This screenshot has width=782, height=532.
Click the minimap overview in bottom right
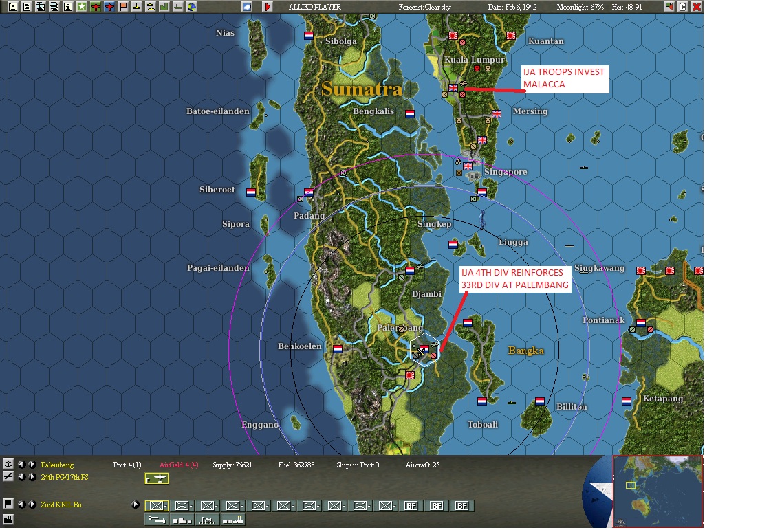point(658,491)
